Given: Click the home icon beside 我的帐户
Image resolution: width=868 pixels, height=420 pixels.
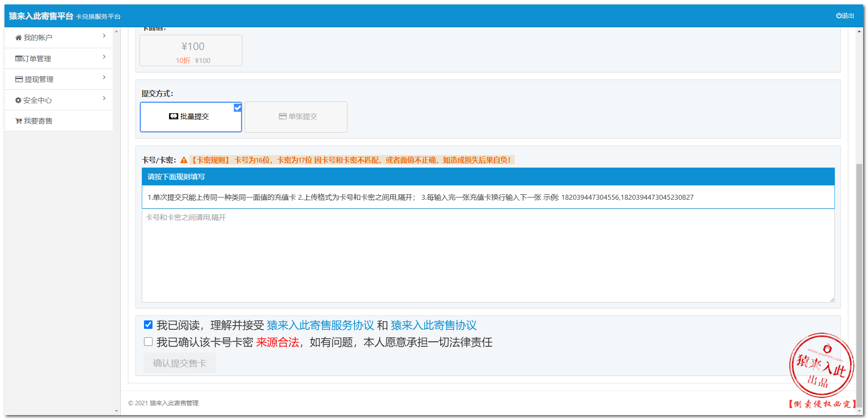Looking at the screenshot, I should (x=18, y=38).
